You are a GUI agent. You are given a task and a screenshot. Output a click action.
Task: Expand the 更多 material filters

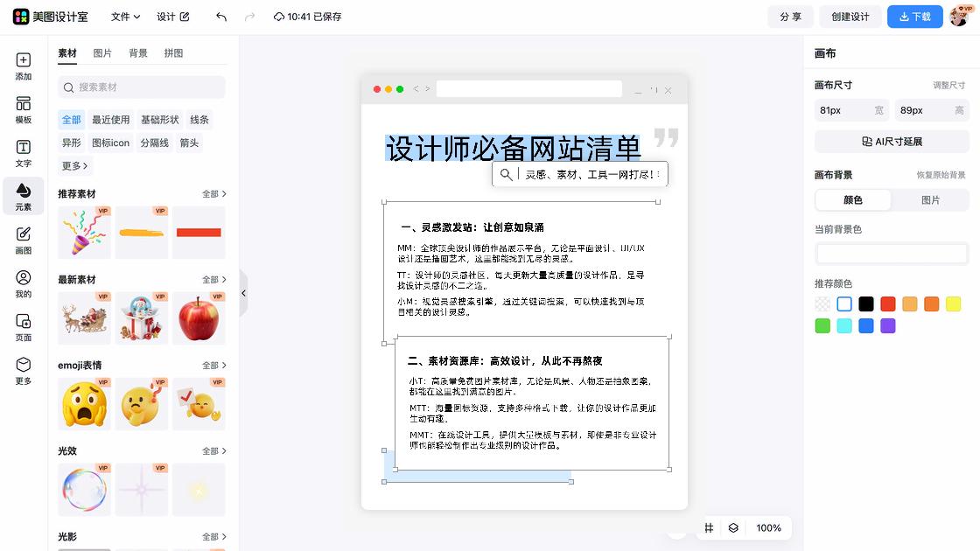coord(74,165)
